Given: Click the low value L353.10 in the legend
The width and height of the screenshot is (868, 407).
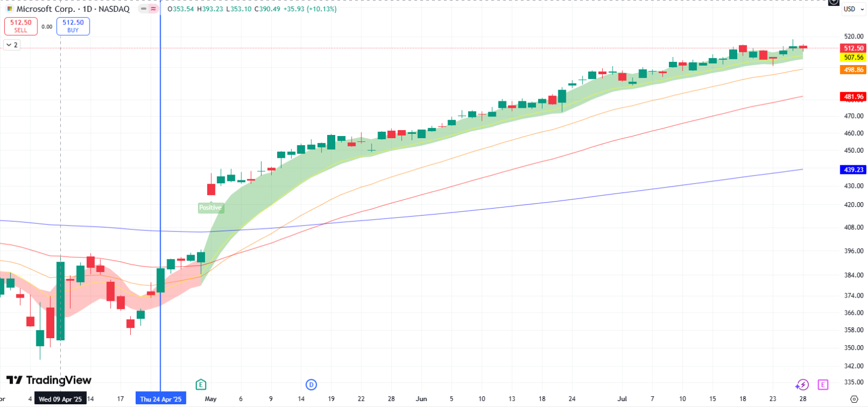Looking at the screenshot, I should click(238, 9).
